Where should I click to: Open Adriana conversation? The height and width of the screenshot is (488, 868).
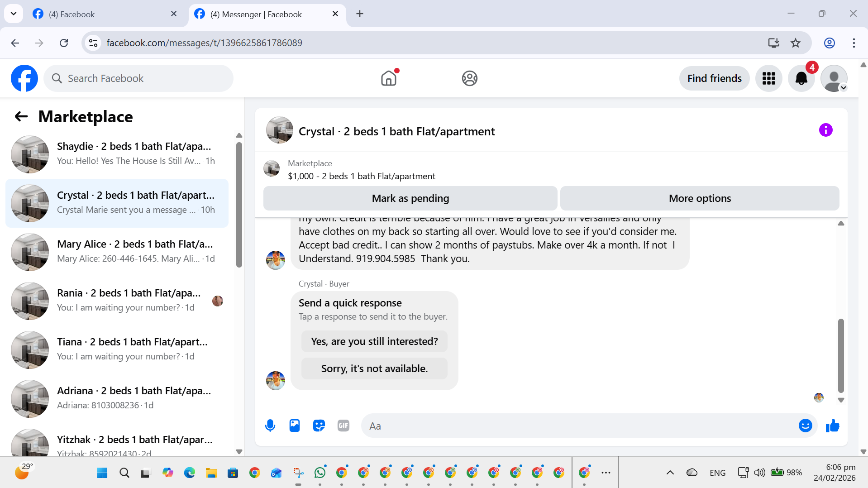(117, 398)
